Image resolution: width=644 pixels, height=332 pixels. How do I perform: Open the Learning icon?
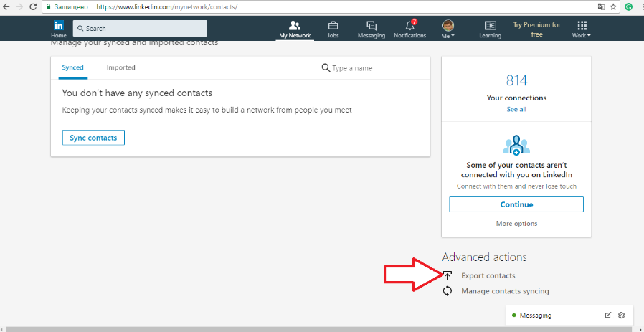pos(490,26)
